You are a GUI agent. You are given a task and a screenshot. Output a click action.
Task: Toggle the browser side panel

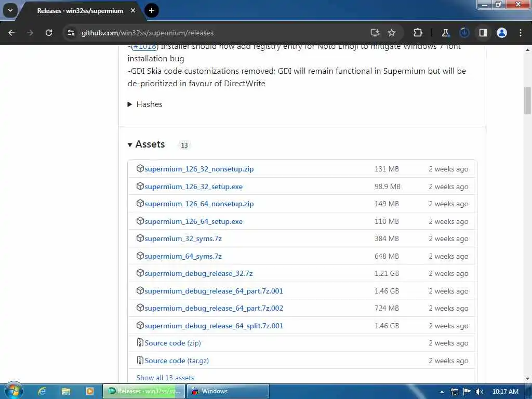click(483, 33)
